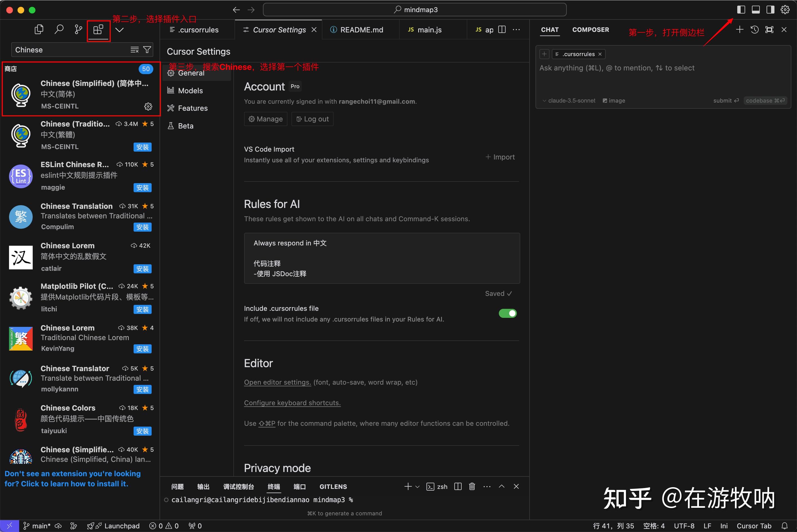The width and height of the screenshot is (797, 532).
Task: Click the Extensions marketplace icon
Action: pyautogui.click(x=98, y=30)
